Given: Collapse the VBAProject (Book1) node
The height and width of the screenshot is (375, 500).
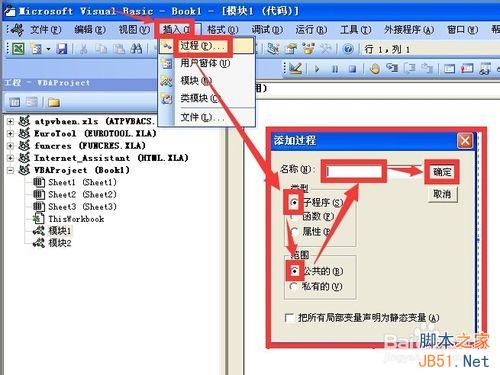Looking at the screenshot, I should click(10, 170).
